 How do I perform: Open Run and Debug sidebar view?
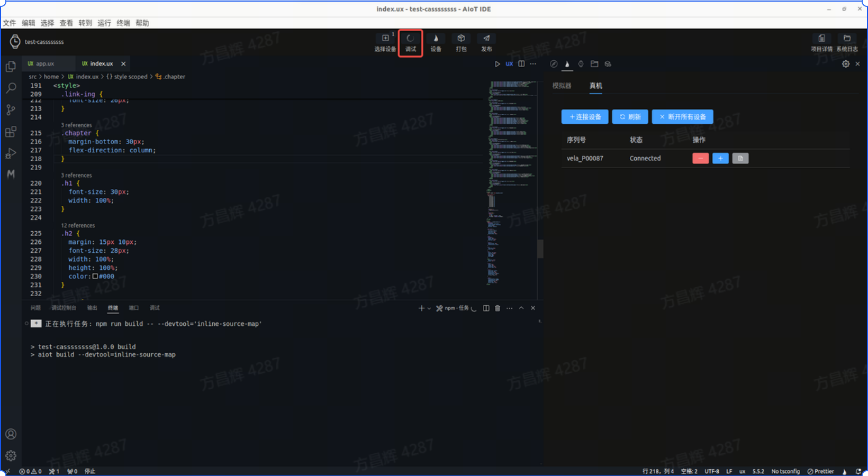coord(11,154)
